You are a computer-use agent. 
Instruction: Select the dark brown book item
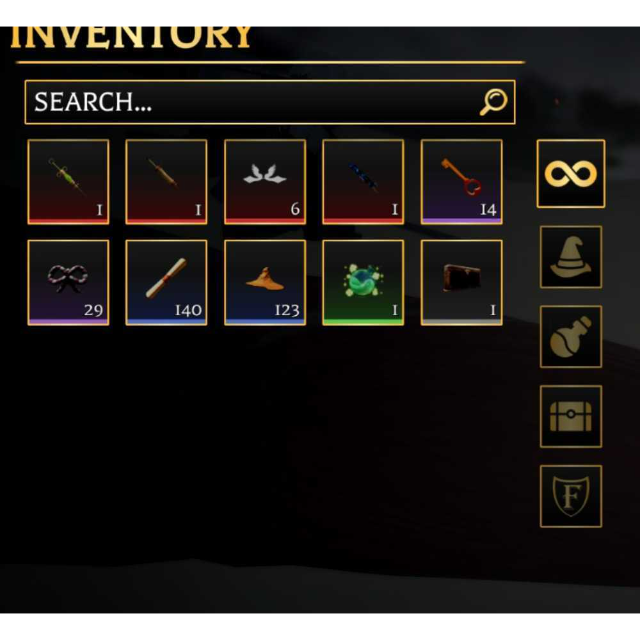[x=462, y=282]
